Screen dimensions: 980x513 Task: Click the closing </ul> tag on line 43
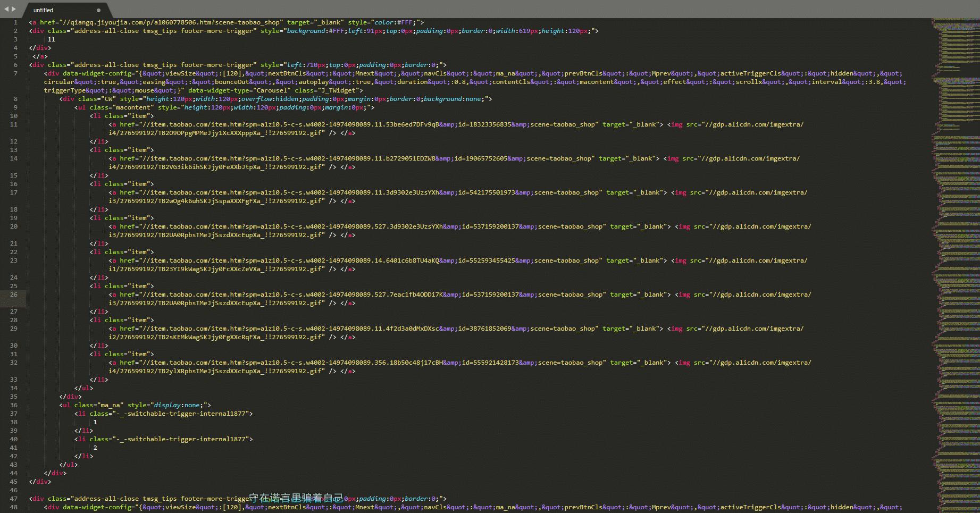click(x=69, y=465)
